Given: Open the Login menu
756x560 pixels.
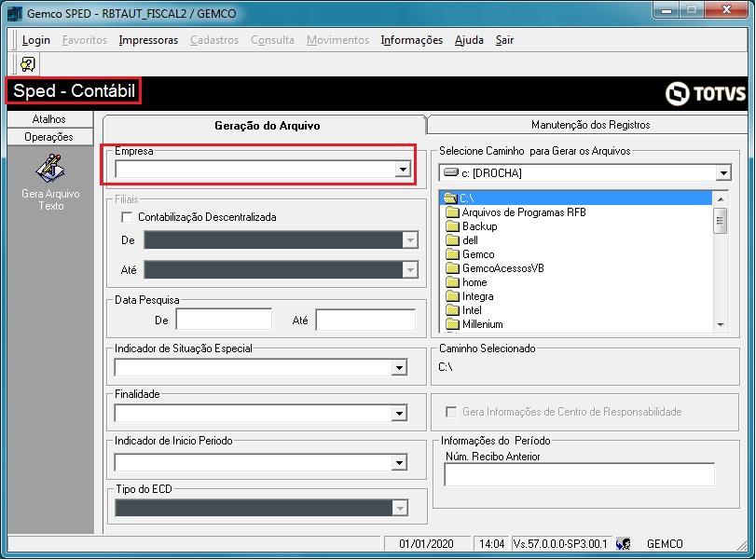Looking at the screenshot, I should point(36,40).
